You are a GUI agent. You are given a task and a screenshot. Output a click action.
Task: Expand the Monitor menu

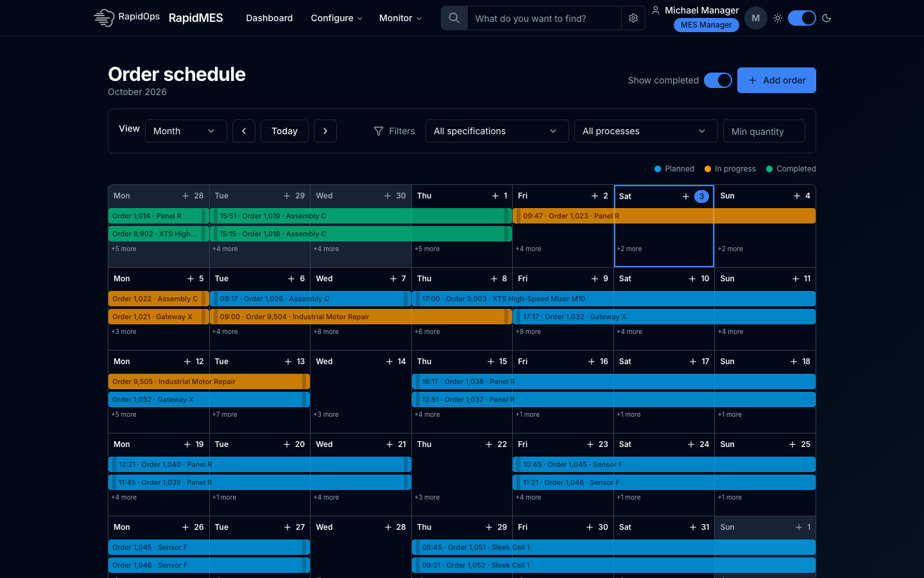pyautogui.click(x=400, y=18)
